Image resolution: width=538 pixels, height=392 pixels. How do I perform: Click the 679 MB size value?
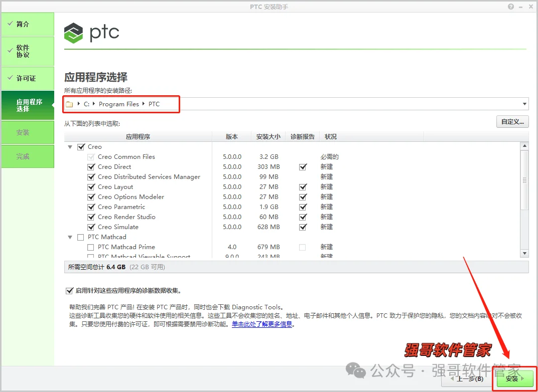(268, 247)
